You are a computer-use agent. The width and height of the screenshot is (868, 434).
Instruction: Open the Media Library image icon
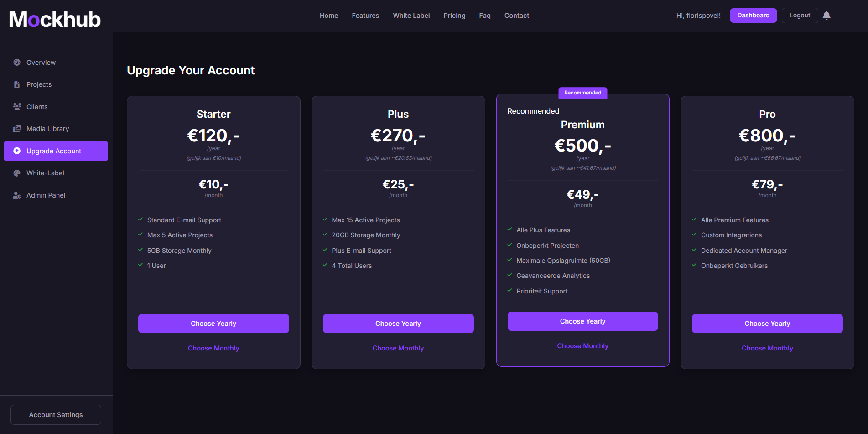[17, 128]
